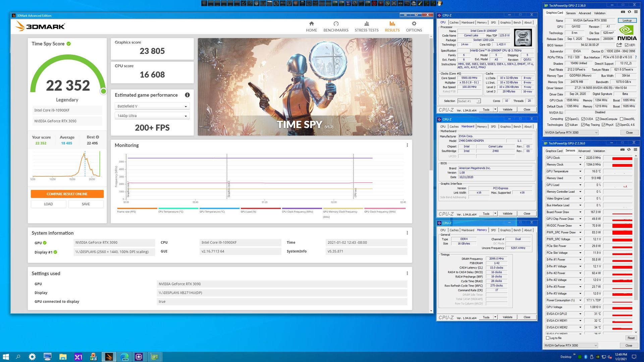Click the 3DMark window vertical scrollbar
The image size is (644, 362).
(x=431, y=104)
